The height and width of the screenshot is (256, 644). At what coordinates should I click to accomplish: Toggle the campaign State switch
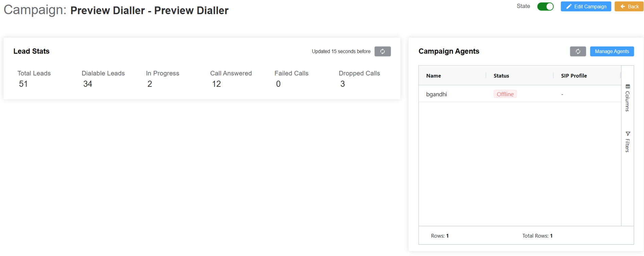pyautogui.click(x=545, y=6)
